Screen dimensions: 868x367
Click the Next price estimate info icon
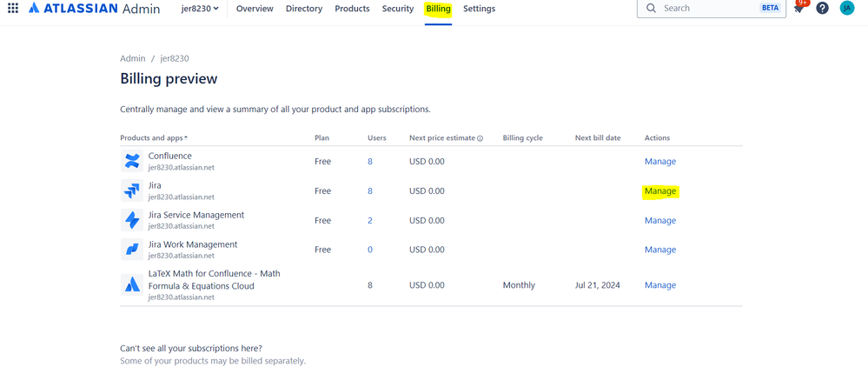(x=480, y=138)
